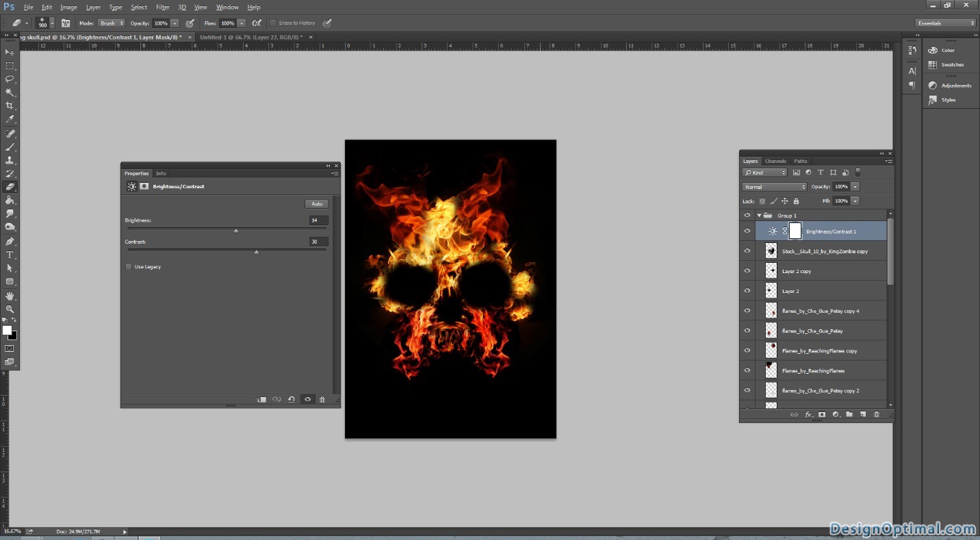Hide the Flames_by_ReachingFlames copy layer
Image resolution: width=980 pixels, height=540 pixels.
coord(747,350)
